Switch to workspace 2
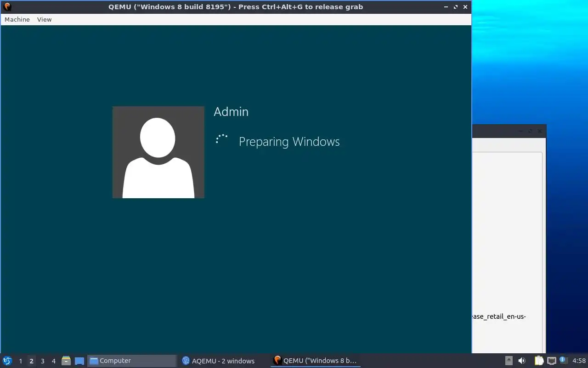This screenshot has width=588, height=368. tap(31, 361)
